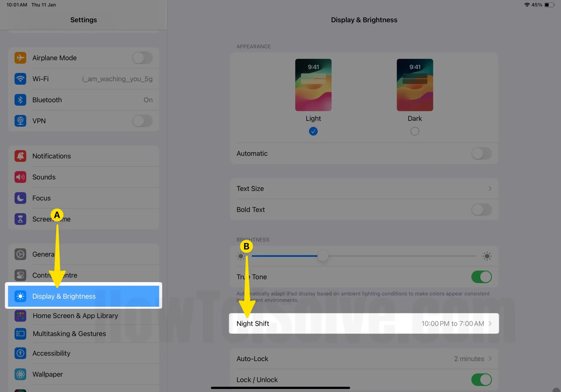Expand Auto-Lock duration options
This screenshot has height=392, width=561.
point(490,358)
